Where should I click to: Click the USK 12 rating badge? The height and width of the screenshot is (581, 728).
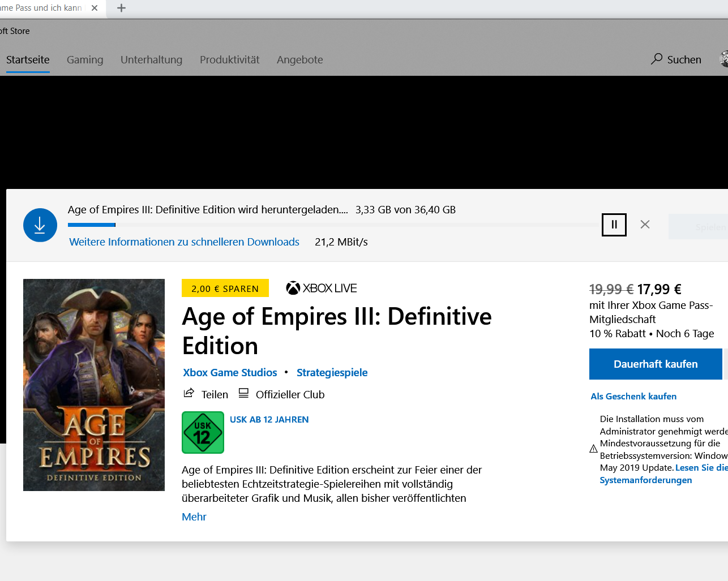203,432
